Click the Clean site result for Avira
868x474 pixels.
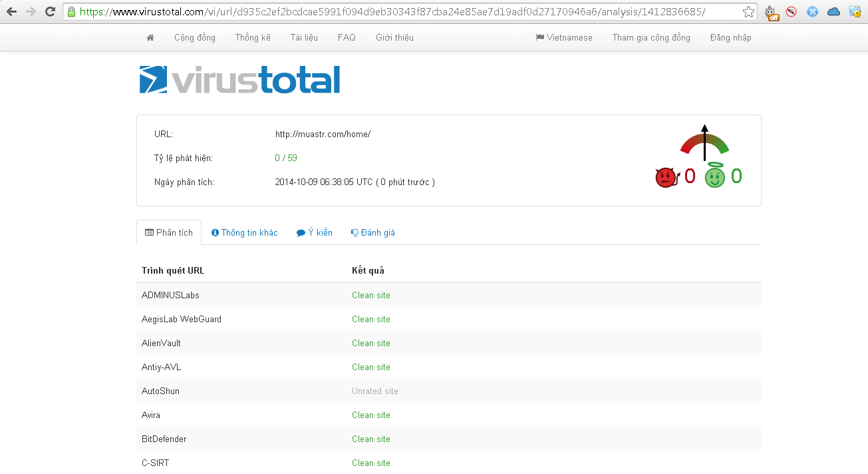coord(371,415)
